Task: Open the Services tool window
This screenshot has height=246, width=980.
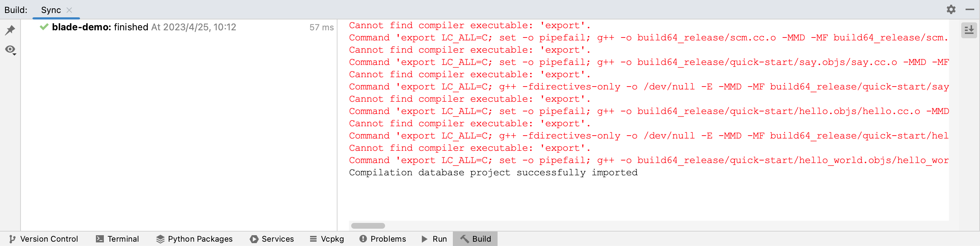Action: point(272,239)
